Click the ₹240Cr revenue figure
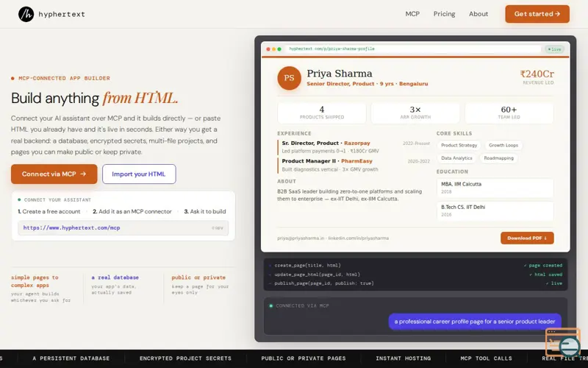Viewport: 588px width, 368px height. 537,74
